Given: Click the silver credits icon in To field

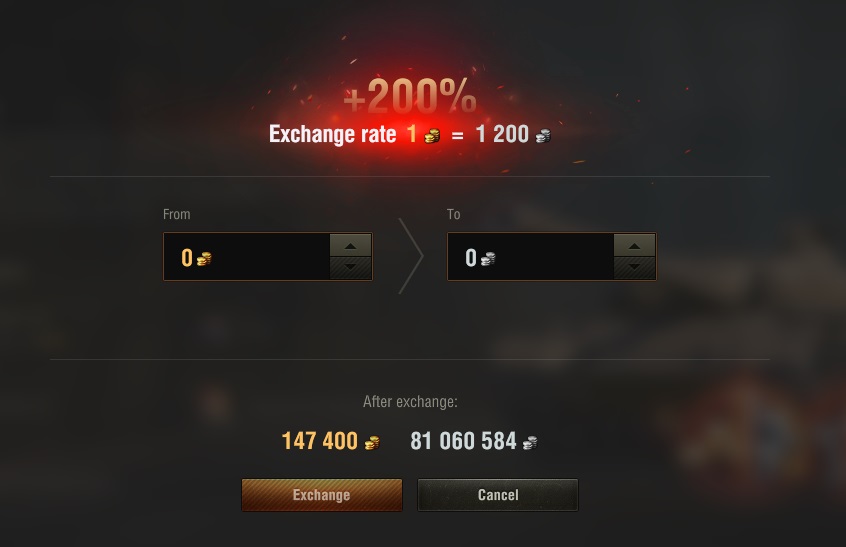Looking at the screenshot, I should [488, 259].
